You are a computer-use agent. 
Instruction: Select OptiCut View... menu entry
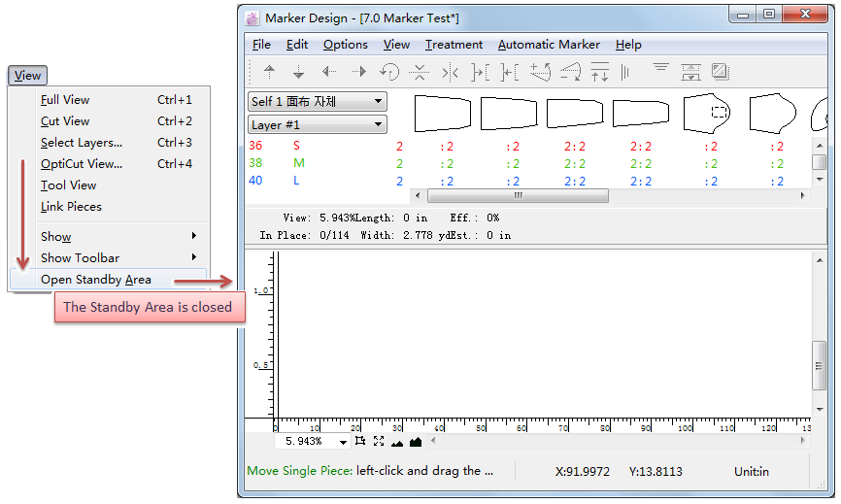click(x=82, y=164)
